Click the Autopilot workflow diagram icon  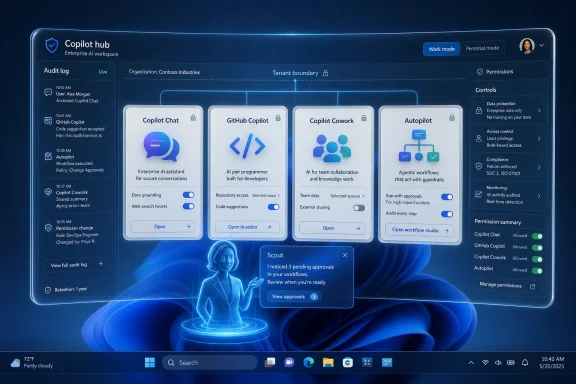[x=419, y=146]
